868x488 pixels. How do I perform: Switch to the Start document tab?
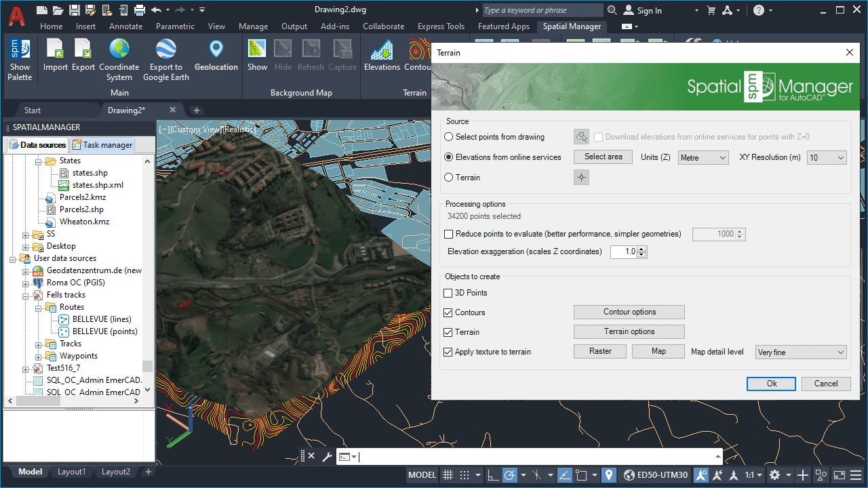(x=33, y=110)
